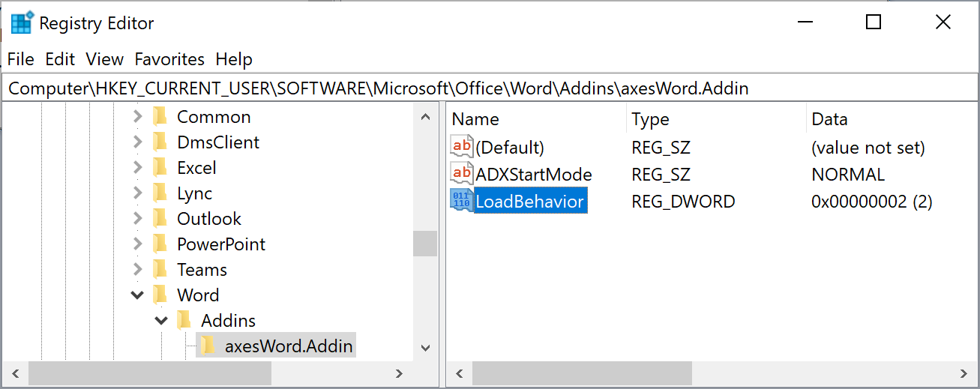
Task: Click the Registry Editor app icon in title bar
Action: click(x=22, y=23)
